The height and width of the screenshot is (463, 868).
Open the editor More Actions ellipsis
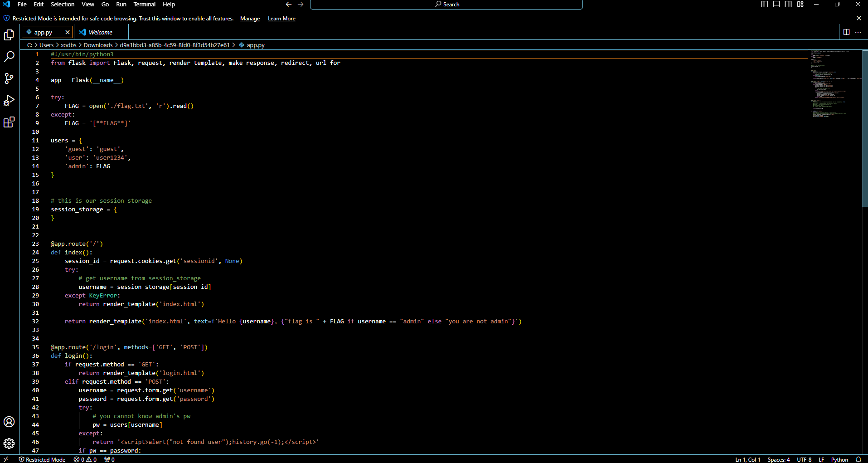858,32
